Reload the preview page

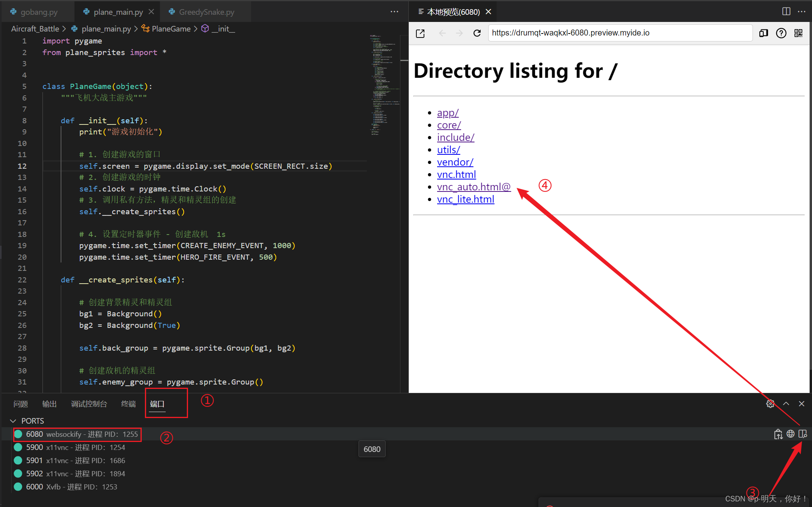(477, 33)
